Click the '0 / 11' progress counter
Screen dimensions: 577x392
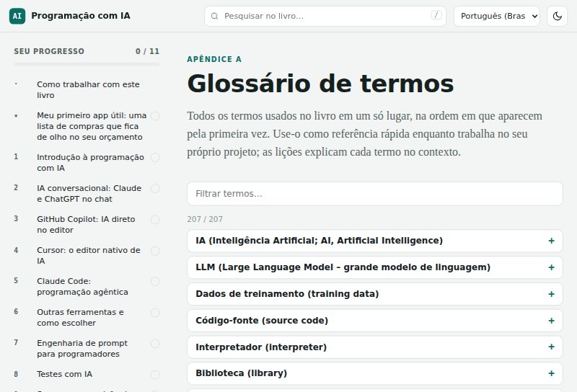pos(147,51)
